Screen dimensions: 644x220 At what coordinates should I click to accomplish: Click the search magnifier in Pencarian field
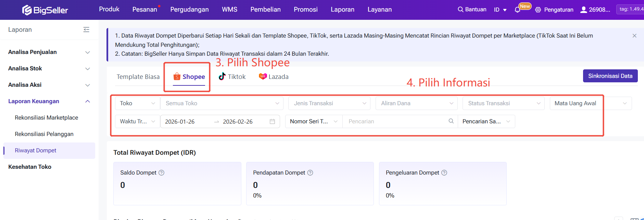[x=451, y=121]
